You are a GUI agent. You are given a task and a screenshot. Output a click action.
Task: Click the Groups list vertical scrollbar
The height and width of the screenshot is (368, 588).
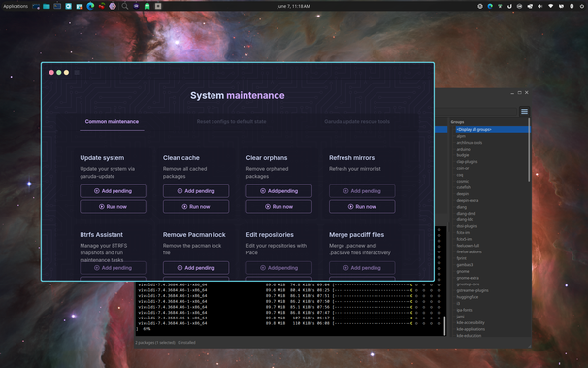[529, 151]
